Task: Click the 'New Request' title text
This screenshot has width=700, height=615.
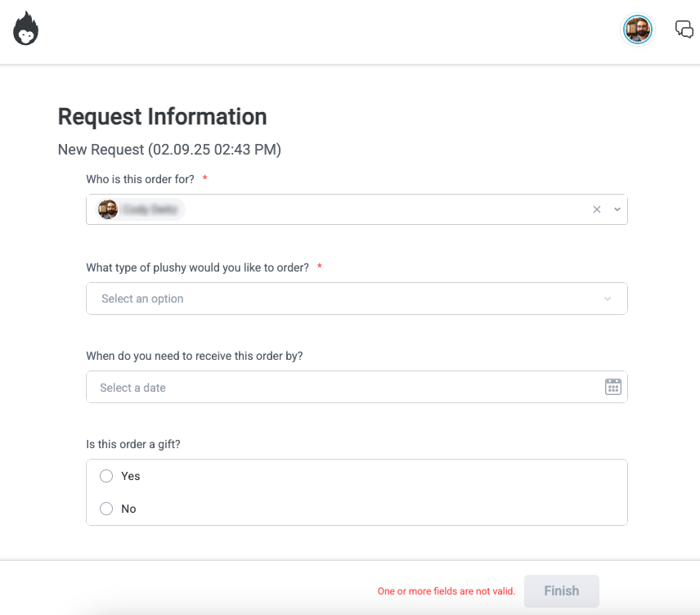Action: click(169, 150)
